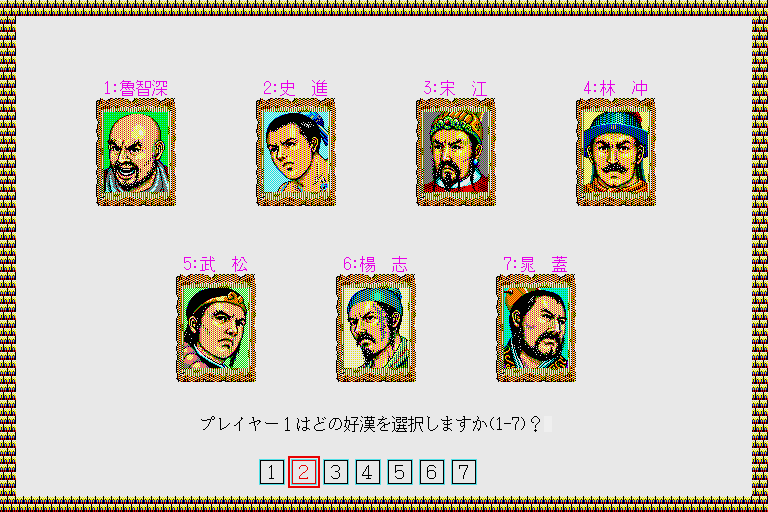The image size is (768, 512).
Task: Pick the 宋江 portrait with jeweled hat
Action: click(x=456, y=152)
